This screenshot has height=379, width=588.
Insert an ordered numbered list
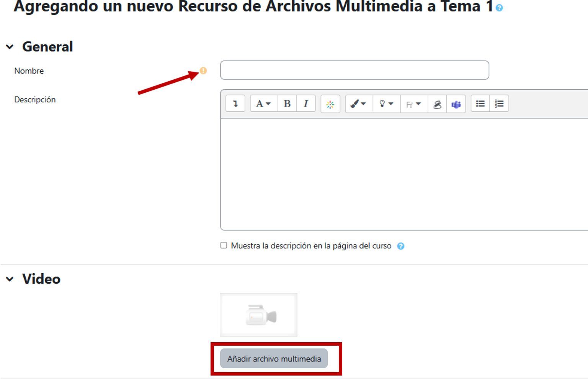(x=499, y=104)
